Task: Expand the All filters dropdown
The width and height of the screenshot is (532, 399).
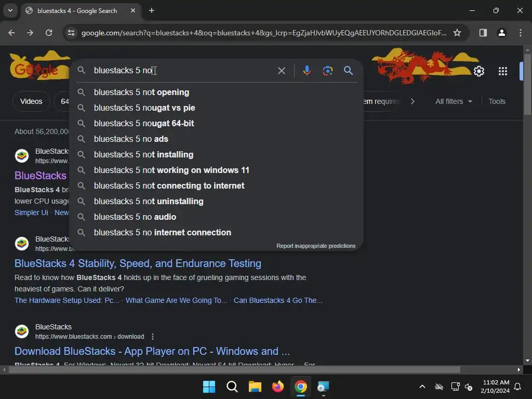Action: (x=454, y=101)
